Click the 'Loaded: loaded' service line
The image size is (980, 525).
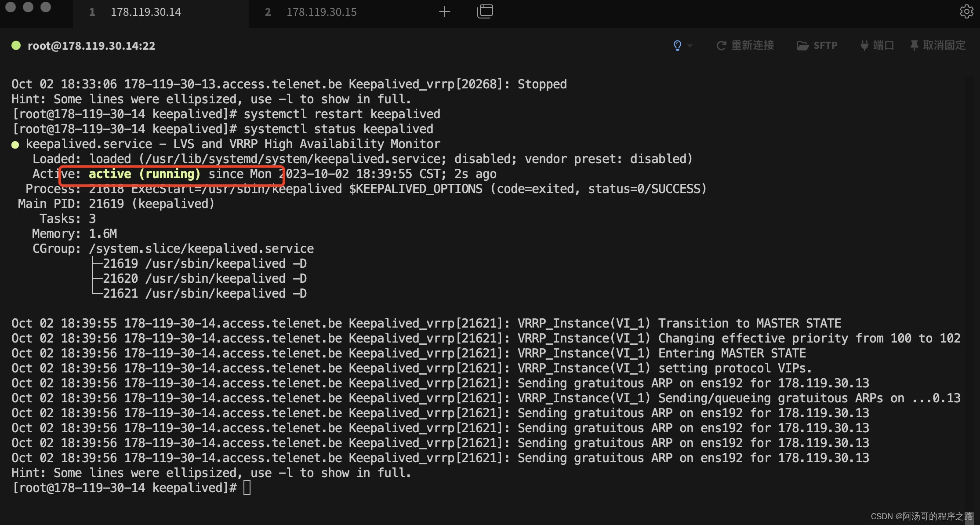click(363, 159)
